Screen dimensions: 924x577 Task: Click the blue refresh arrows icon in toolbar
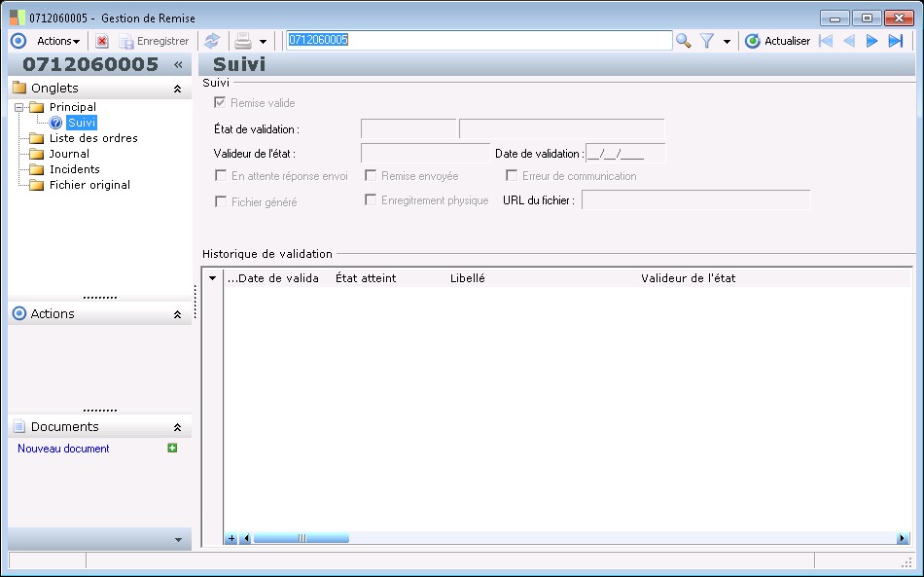(212, 41)
